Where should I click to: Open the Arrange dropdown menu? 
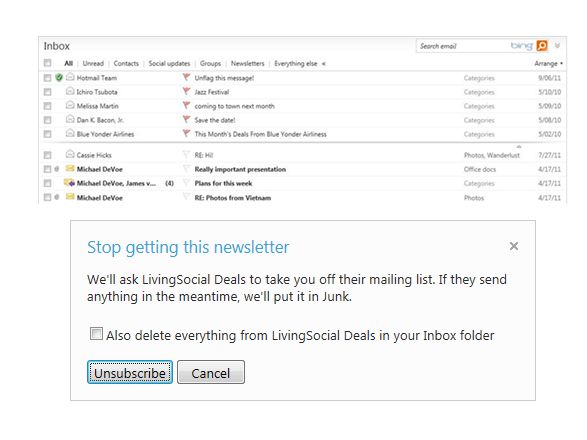(548, 63)
